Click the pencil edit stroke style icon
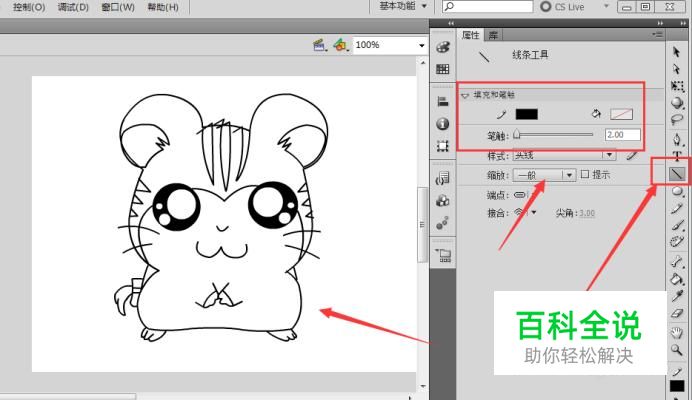The height and width of the screenshot is (400, 692). coord(631,155)
